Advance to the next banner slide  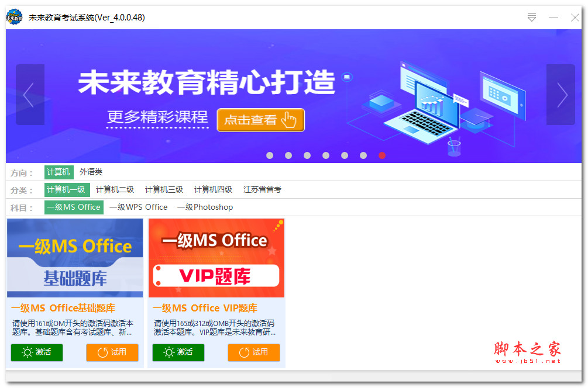pyautogui.click(x=561, y=95)
